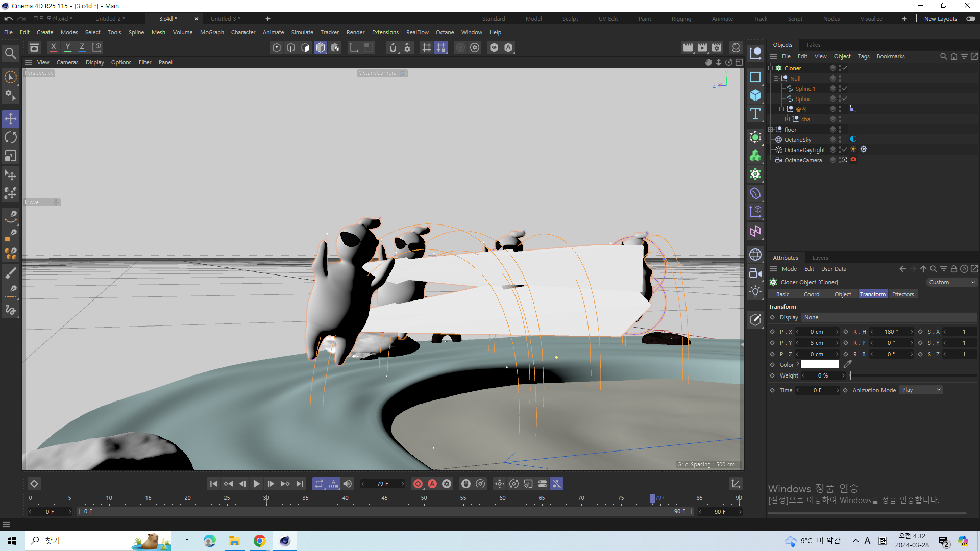Toggle the Enable Snap magnet icon
Viewport: 980px width, 551px height.
coord(393,47)
